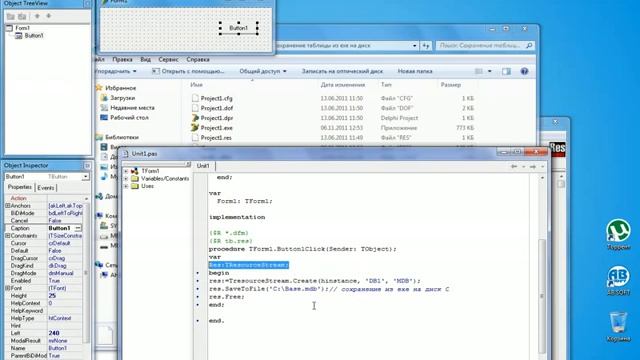
Task: Toggle the preview pane icon in Explorer
Action: (x=507, y=71)
